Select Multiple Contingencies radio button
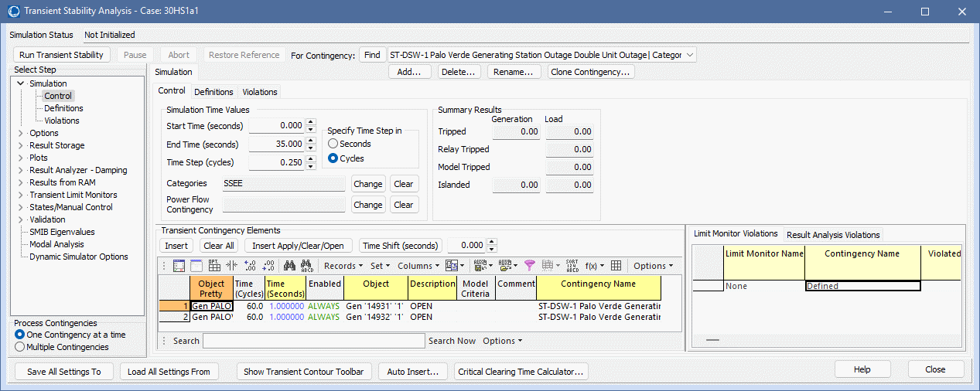Image resolution: width=980 pixels, height=391 pixels. tap(20, 347)
